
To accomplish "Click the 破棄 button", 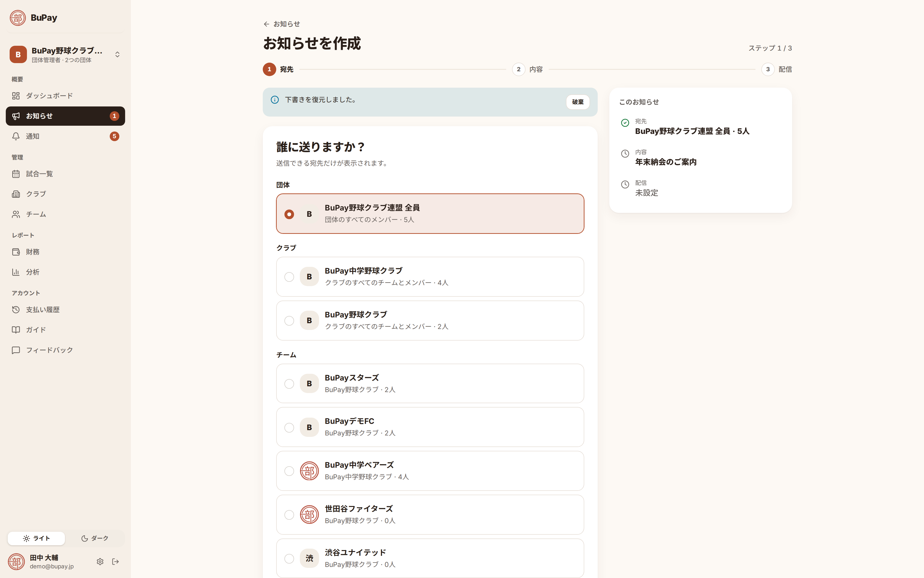I will [578, 102].
